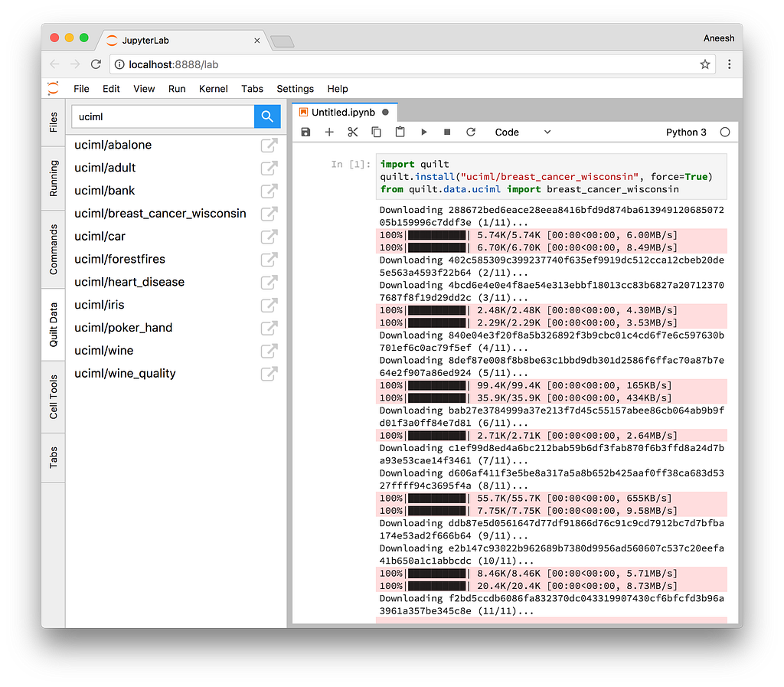Select the Untitled.ipynb notebook tab
This screenshot has height=687, width=784.
pyautogui.click(x=344, y=113)
